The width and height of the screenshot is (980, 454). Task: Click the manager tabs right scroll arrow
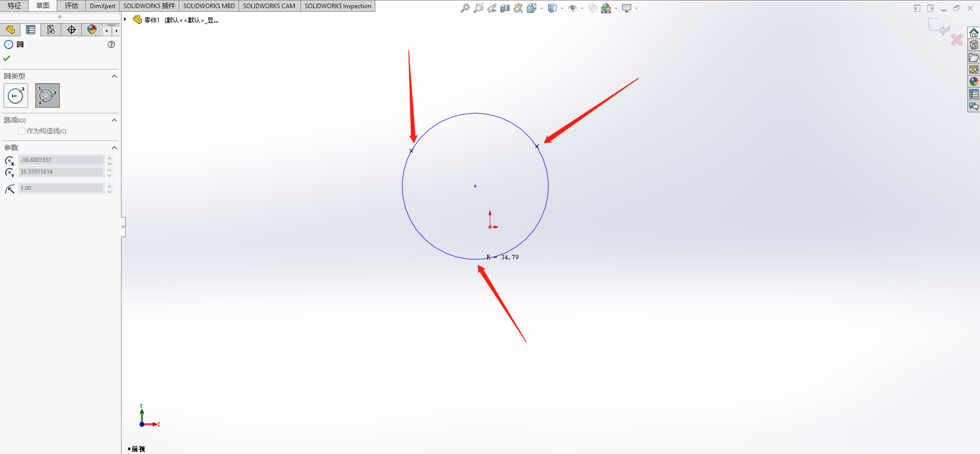click(116, 31)
